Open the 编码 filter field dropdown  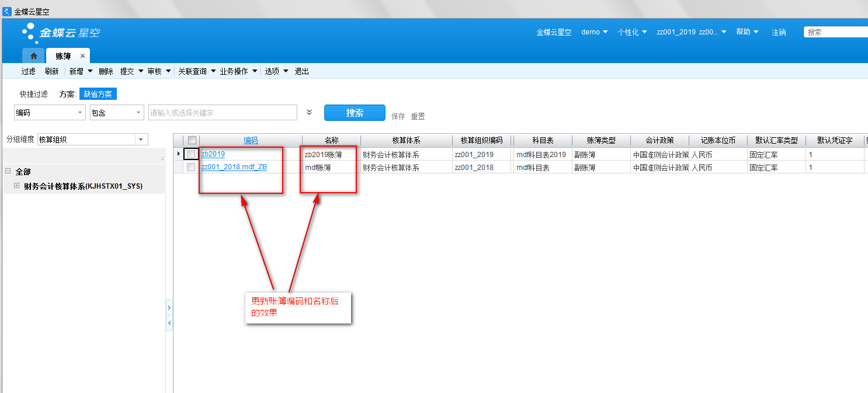tap(80, 113)
